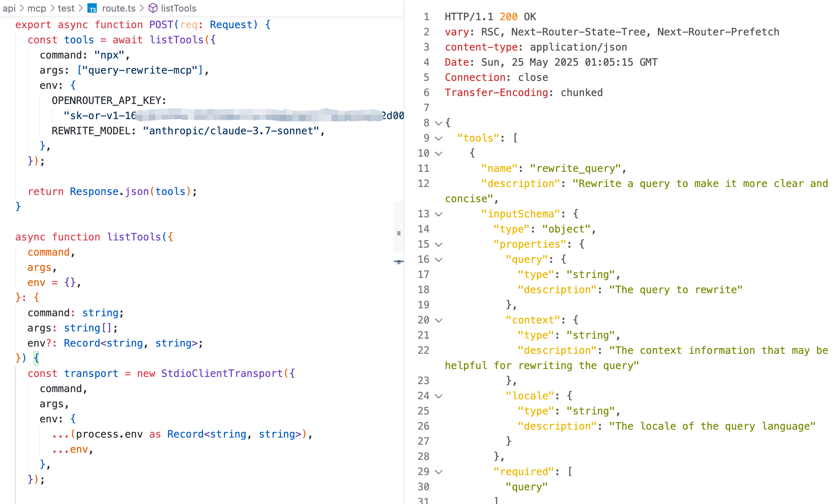The image size is (840, 504).
Task: Fold the "context" object chevron
Action: click(439, 320)
